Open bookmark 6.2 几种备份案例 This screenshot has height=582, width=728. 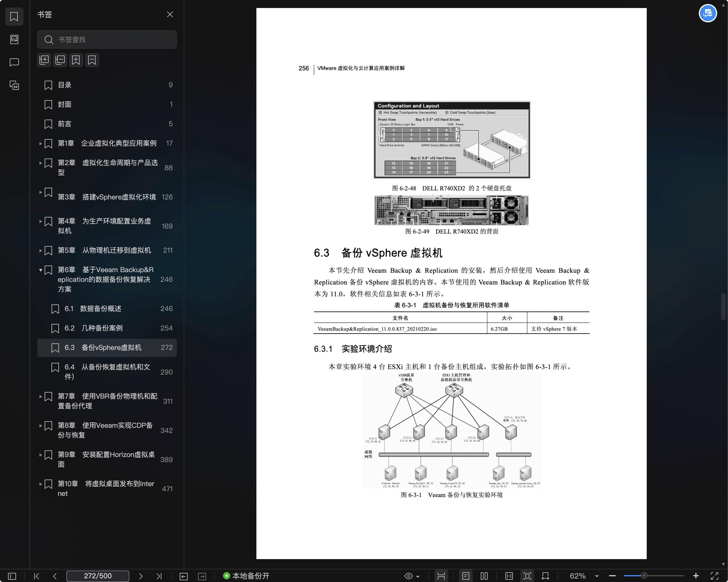coord(107,328)
